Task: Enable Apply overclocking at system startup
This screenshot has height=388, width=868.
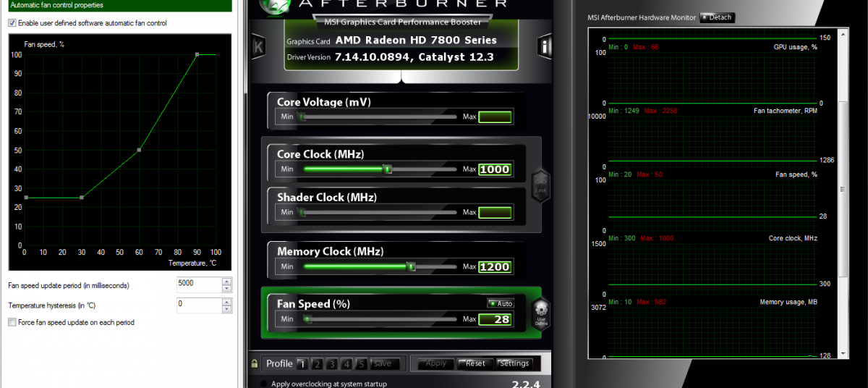Action: point(265,384)
